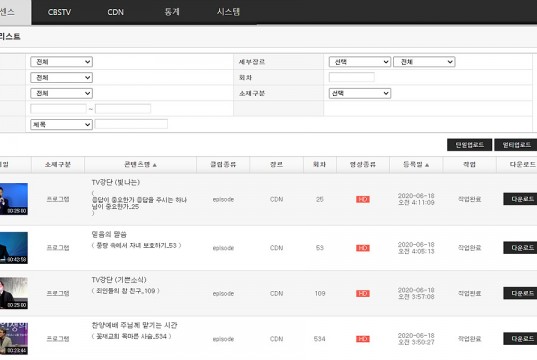The height and width of the screenshot is (360, 537).
Task: Sort by 등록일 column header
Action: tap(416, 164)
